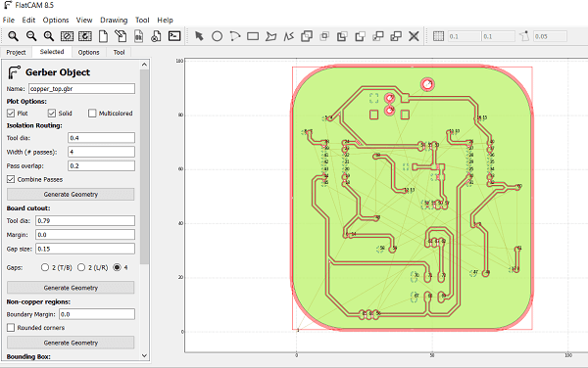Click the Move Objects icon
This screenshot has height=368, width=588.
[x=378, y=36]
